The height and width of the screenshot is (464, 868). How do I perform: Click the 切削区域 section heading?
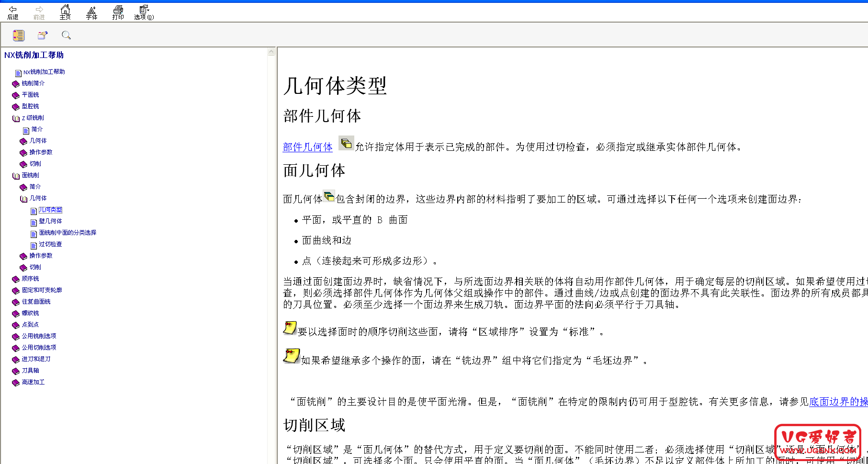pyautogui.click(x=314, y=425)
